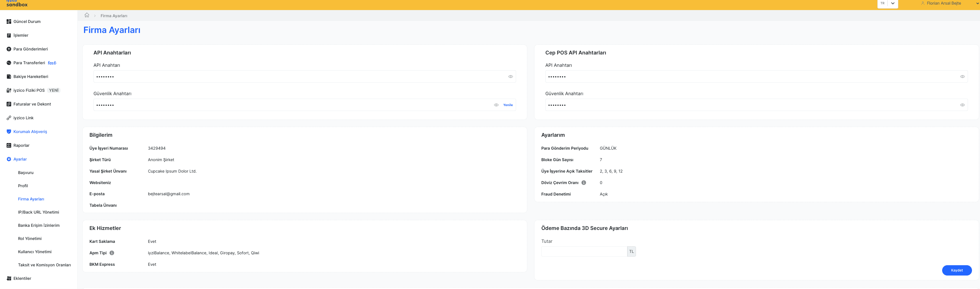The width and height of the screenshot is (980, 289).
Task: Click the Eklentiler puzzle icon
Action: tap(9, 278)
